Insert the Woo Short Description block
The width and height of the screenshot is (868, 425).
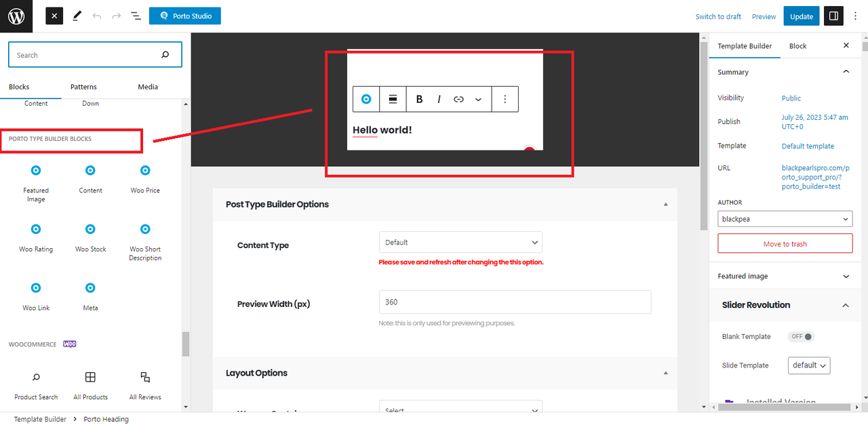click(x=145, y=242)
